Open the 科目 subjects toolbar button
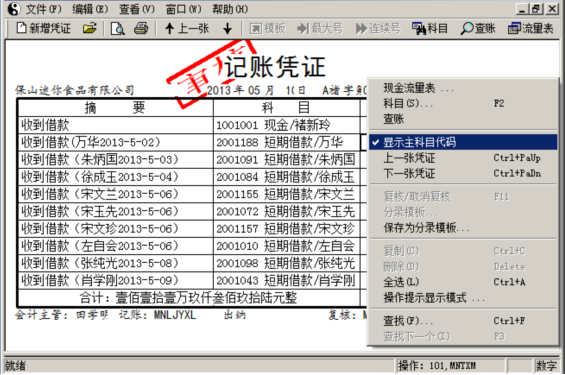565x375 pixels. [x=430, y=28]
